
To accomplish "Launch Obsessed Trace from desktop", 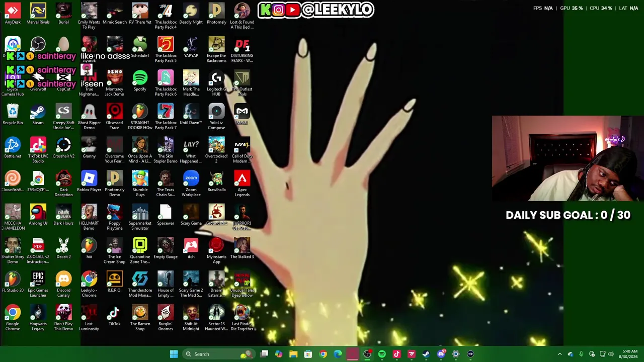I will click(x=115, y=117).
